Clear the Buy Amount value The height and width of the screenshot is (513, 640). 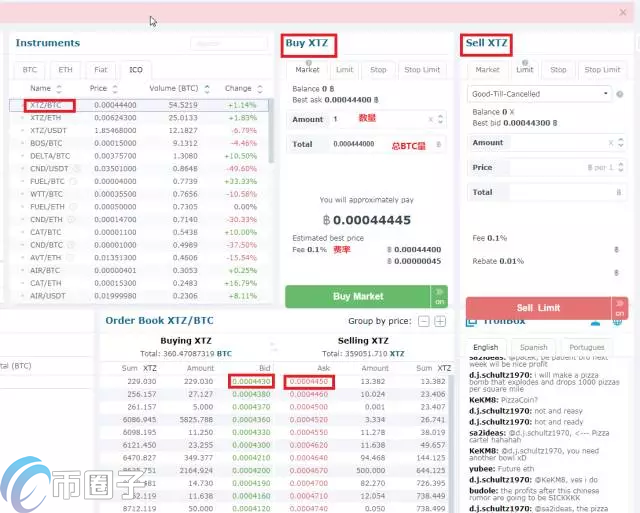tap(430, 120)
